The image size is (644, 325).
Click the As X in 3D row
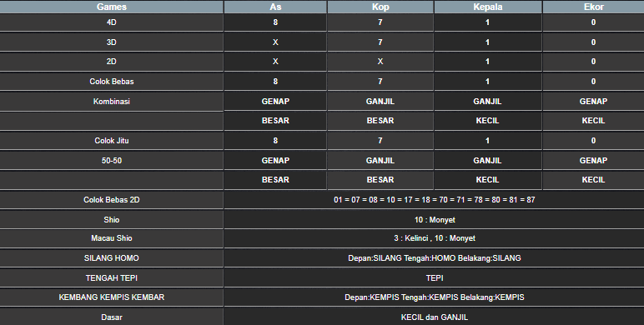[x=275, y=42]
